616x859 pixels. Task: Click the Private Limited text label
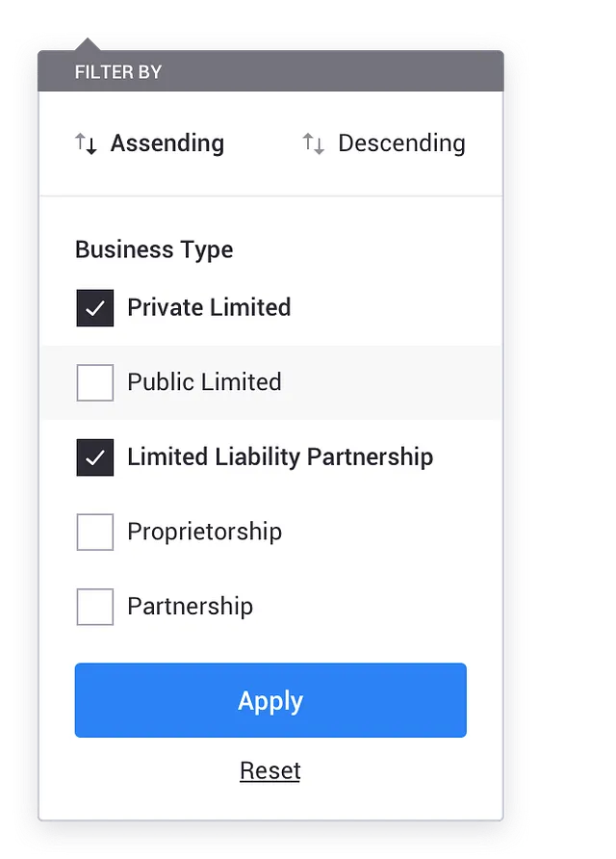point(209,308)
